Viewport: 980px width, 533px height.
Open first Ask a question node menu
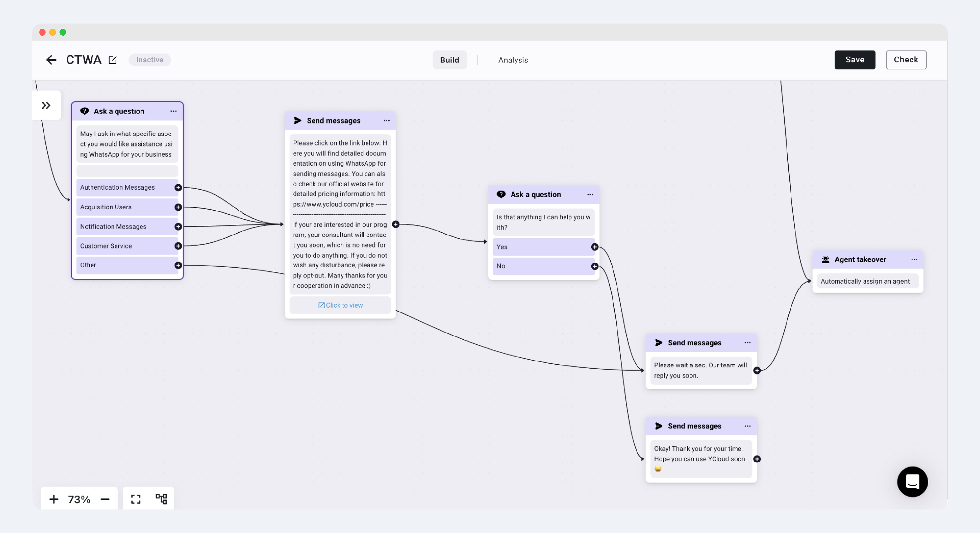tap(174, 112)
